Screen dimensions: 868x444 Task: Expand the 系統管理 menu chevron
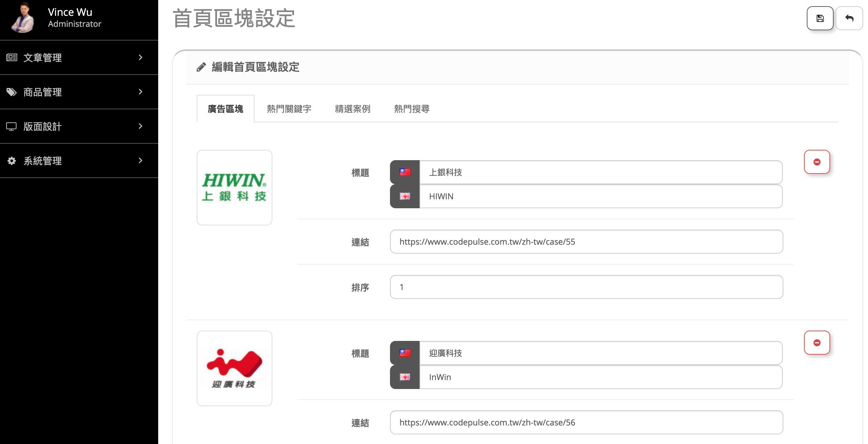[140, 160]
